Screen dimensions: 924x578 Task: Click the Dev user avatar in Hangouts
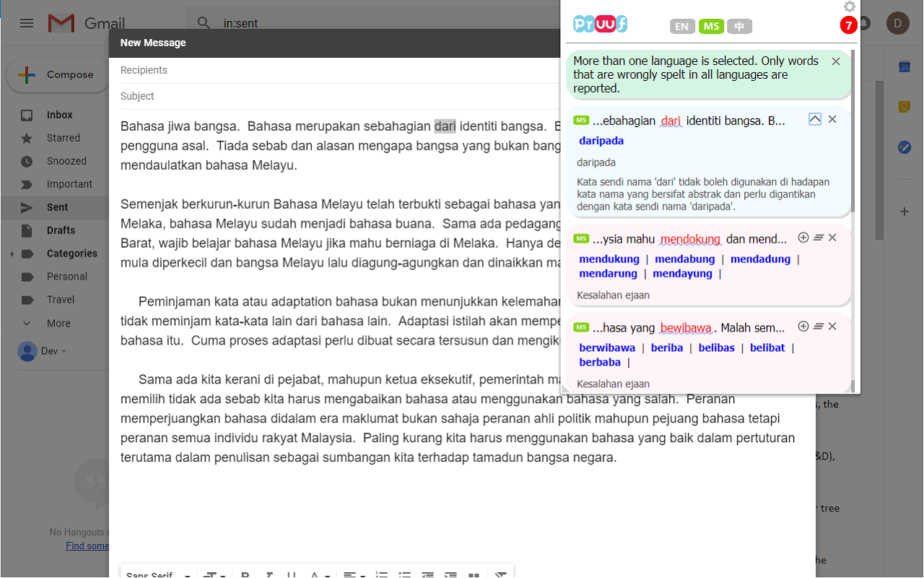click(x=27, y=351)
